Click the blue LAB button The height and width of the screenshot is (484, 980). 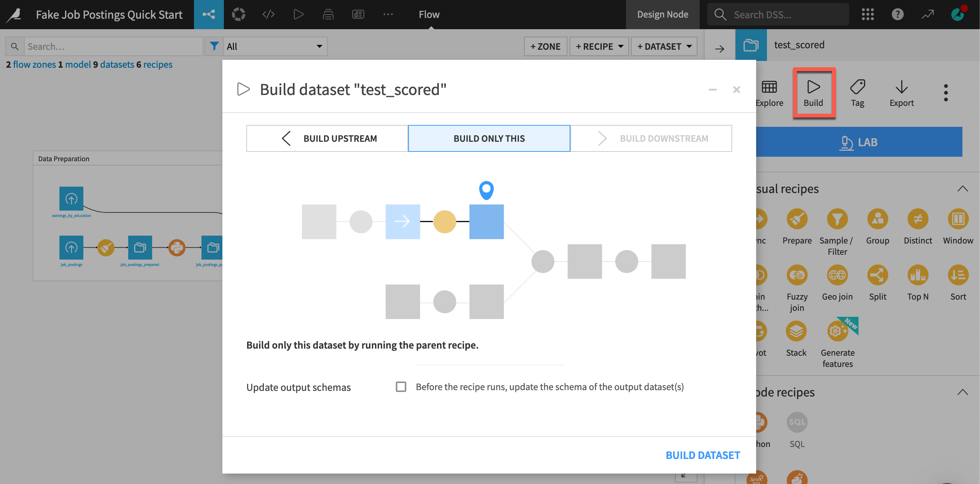859,142
